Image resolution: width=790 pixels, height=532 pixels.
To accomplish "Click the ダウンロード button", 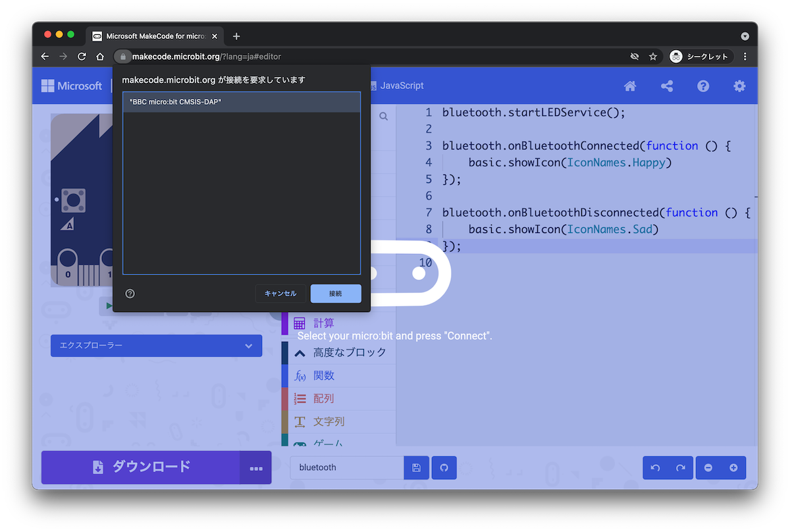I will coord(141,467).
